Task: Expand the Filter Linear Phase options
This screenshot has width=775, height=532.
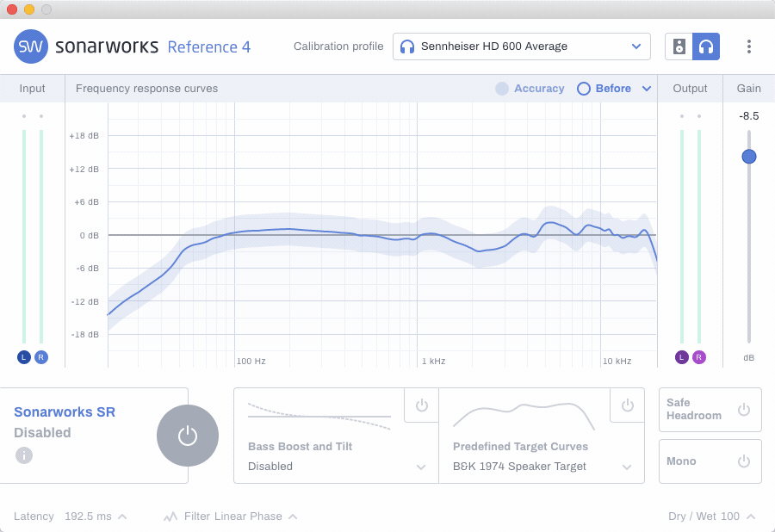Action: tap(293, 517)
